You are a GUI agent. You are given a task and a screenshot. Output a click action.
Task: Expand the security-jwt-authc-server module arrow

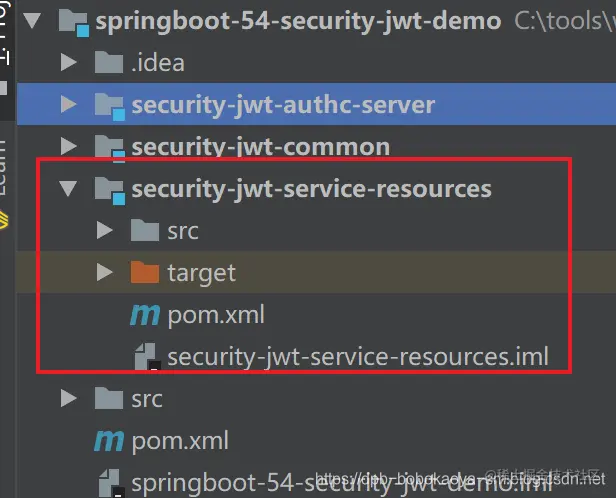point(69,104)
